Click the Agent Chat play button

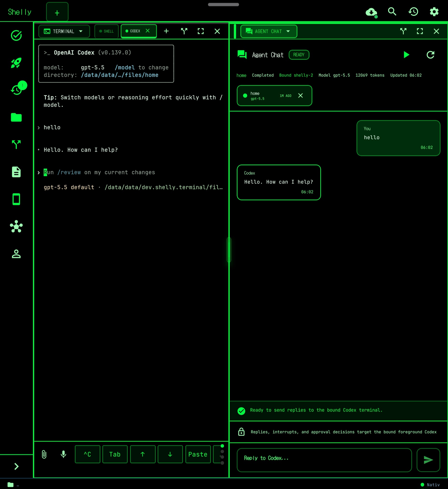coord(406,55)
